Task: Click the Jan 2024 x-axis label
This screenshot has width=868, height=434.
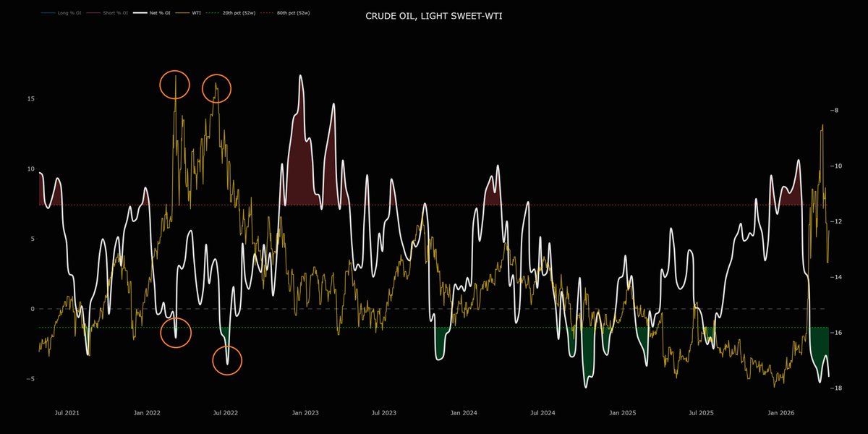Action: pyautogui.click(x=464, y=413)
